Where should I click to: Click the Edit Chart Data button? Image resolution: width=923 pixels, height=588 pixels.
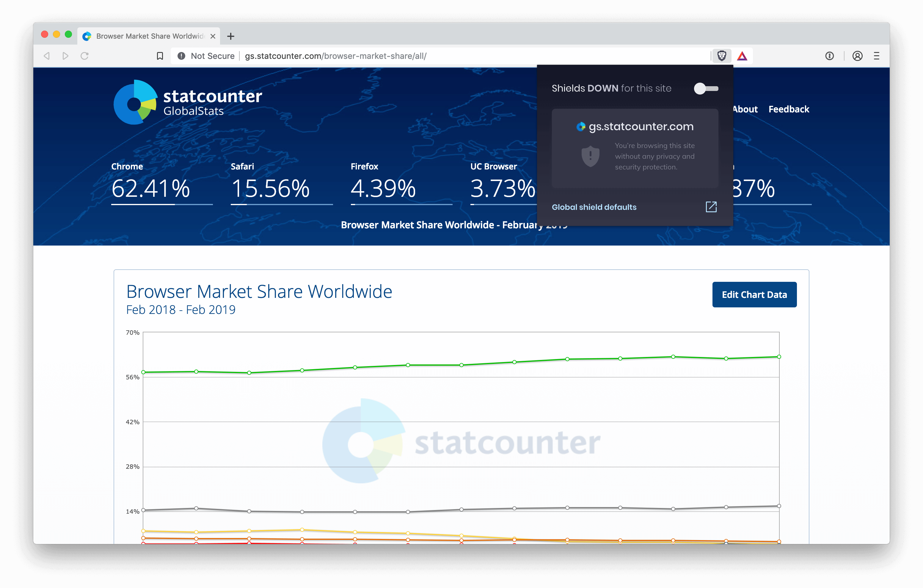[x=754, y=294]
